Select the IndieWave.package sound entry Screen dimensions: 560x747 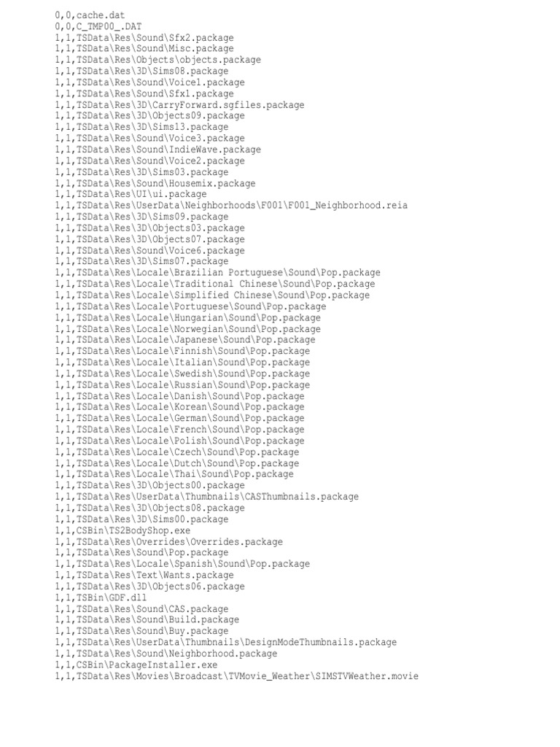158,150
